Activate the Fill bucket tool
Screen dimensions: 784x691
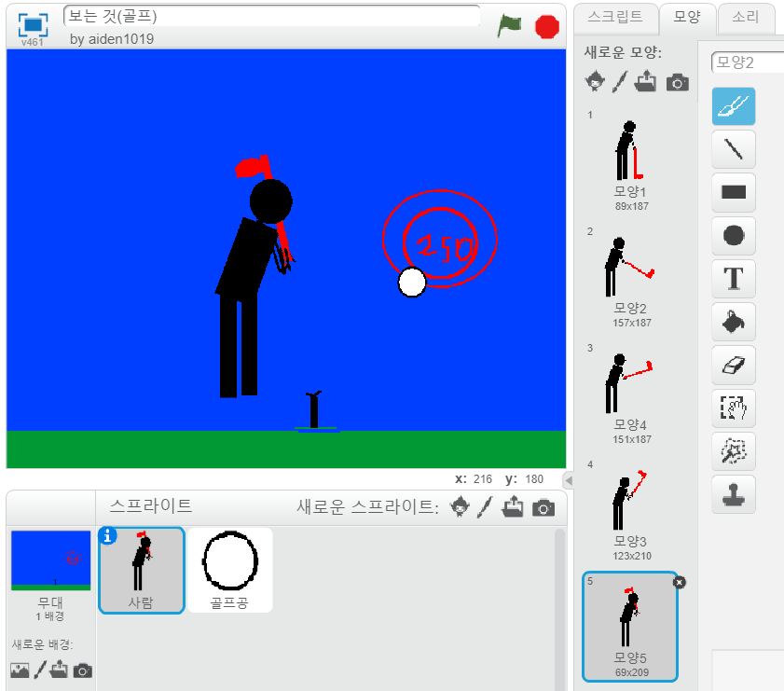(x=733, y=322)
